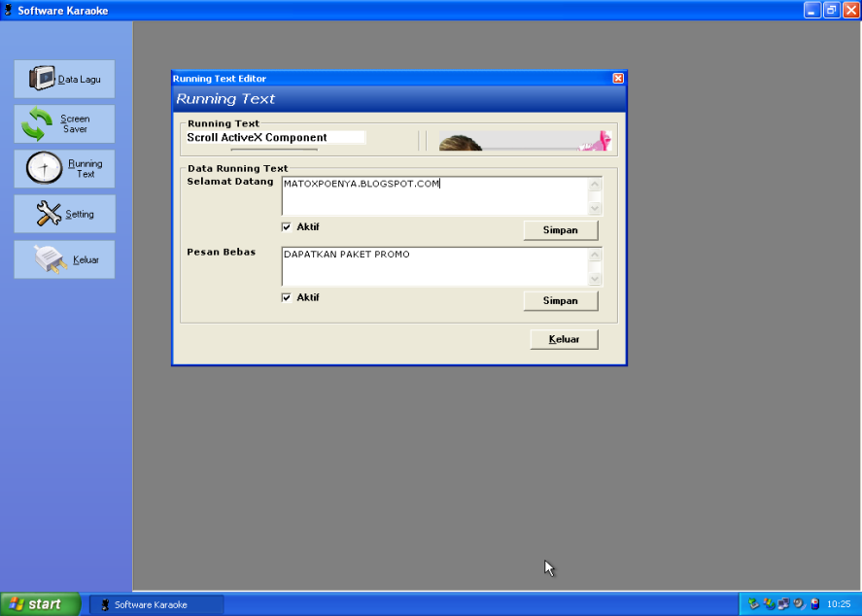
Task: Click Scroll ActiveX Component preview text
Action: pyautogui.click(x=257, y=137)
